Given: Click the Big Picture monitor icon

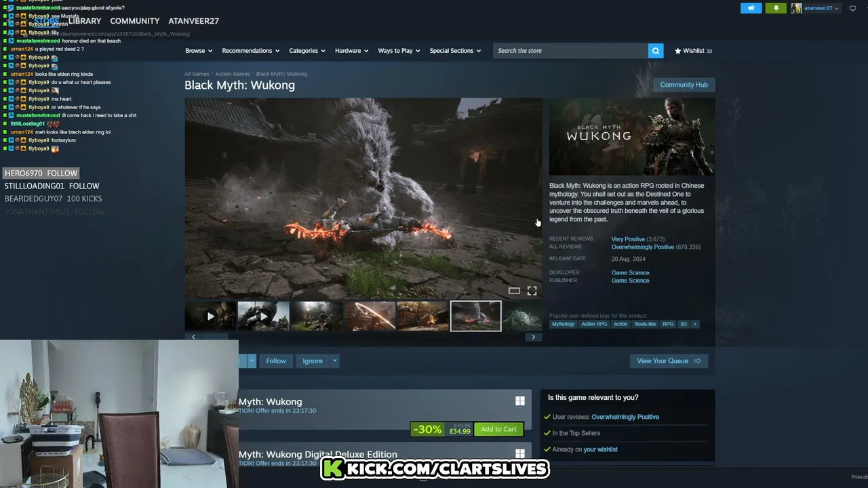Looking at the screenshot, I should pyautogui.click(x=852, y=8).
